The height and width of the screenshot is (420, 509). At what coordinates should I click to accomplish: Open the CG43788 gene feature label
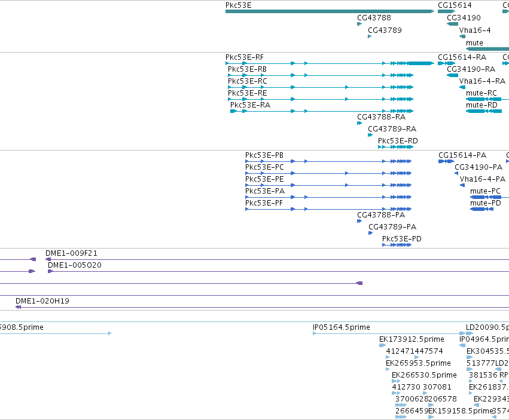(x=374, y=18)
